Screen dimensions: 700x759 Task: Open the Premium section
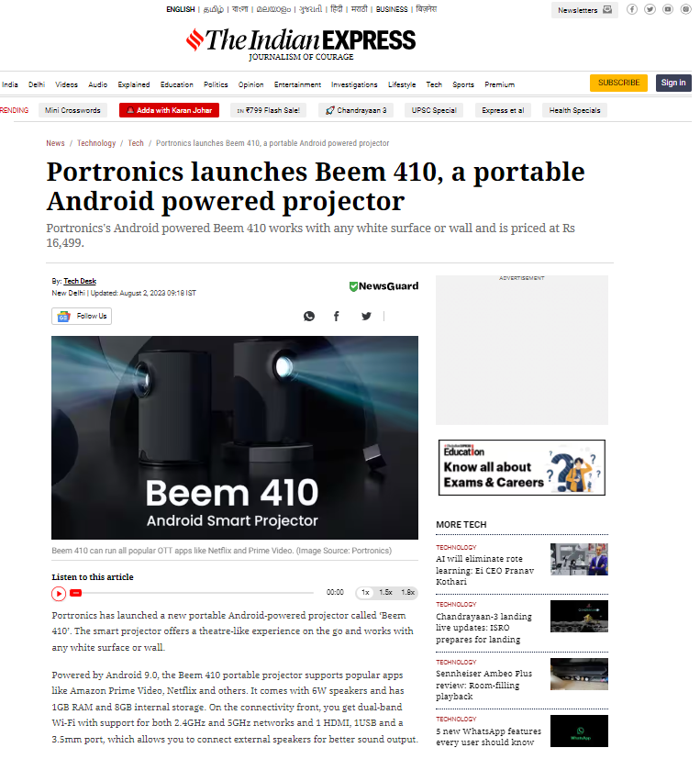[499, 84]
